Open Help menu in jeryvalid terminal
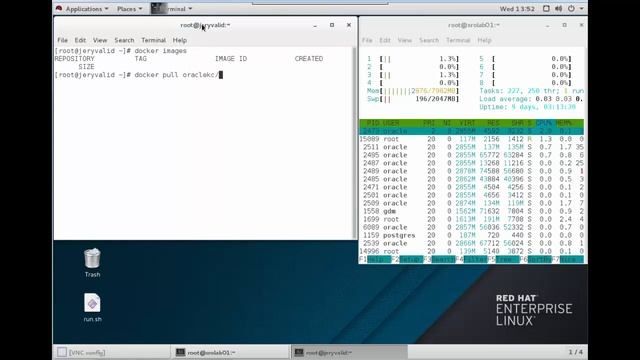The width and height of the screenshot is (640, 360). [180, 40]
